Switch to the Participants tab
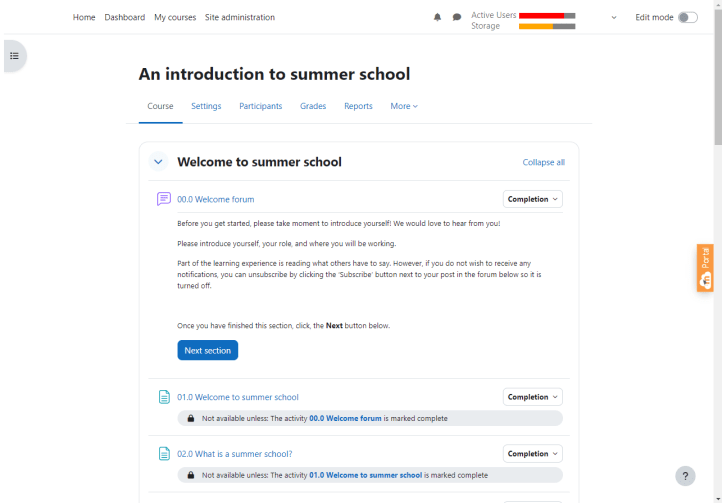This screenshot has width=722, height=503. click(x=260, y=106)
